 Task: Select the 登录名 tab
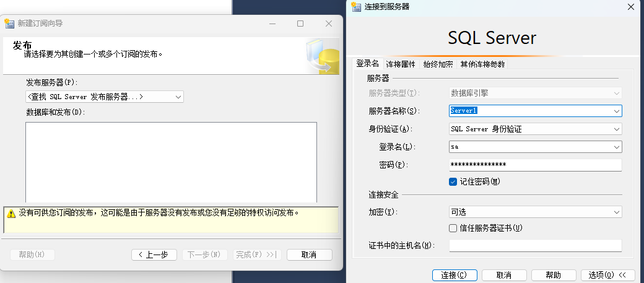[368, 64]
